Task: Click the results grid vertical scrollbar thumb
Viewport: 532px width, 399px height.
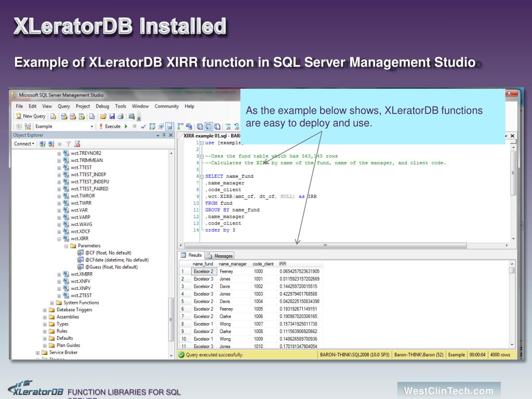Action: tap(512, 270)
